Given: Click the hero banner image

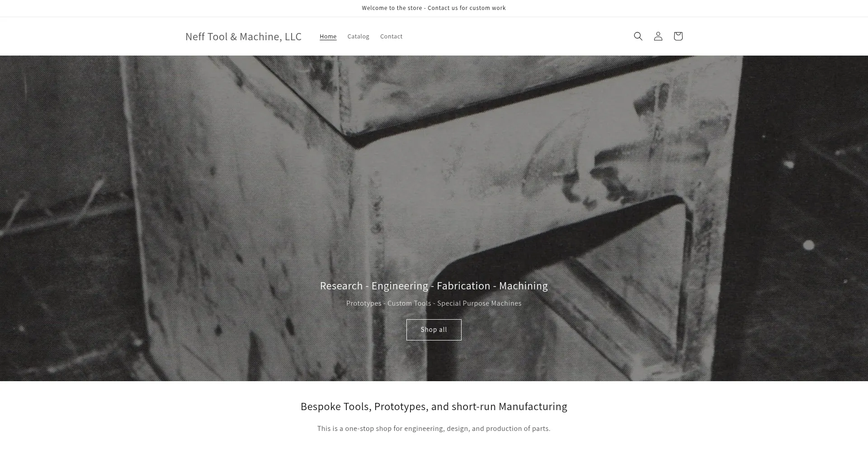Looking at the screenshot, I should tap(434, 181).
